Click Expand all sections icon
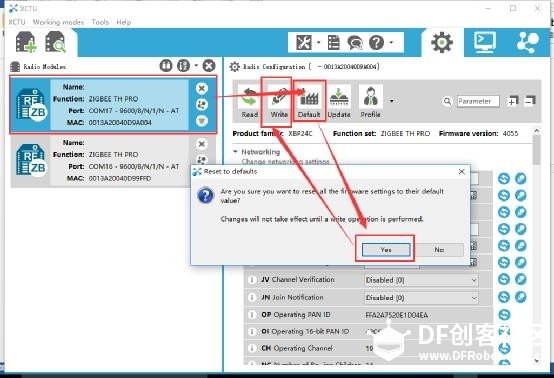554x378 pixels. pos(513,101)
